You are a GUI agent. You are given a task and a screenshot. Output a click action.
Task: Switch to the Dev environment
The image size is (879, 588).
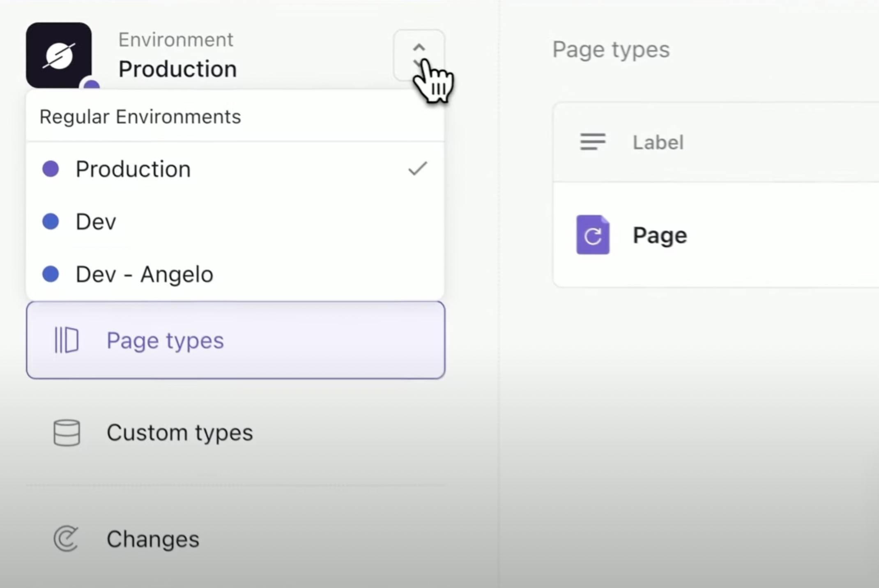pyautogui.click(x=96, y=222)
